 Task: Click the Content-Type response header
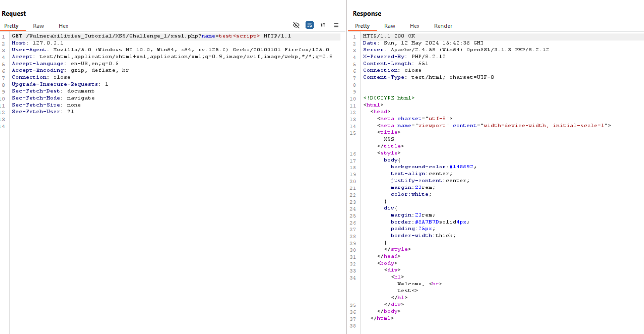[428, 77]
